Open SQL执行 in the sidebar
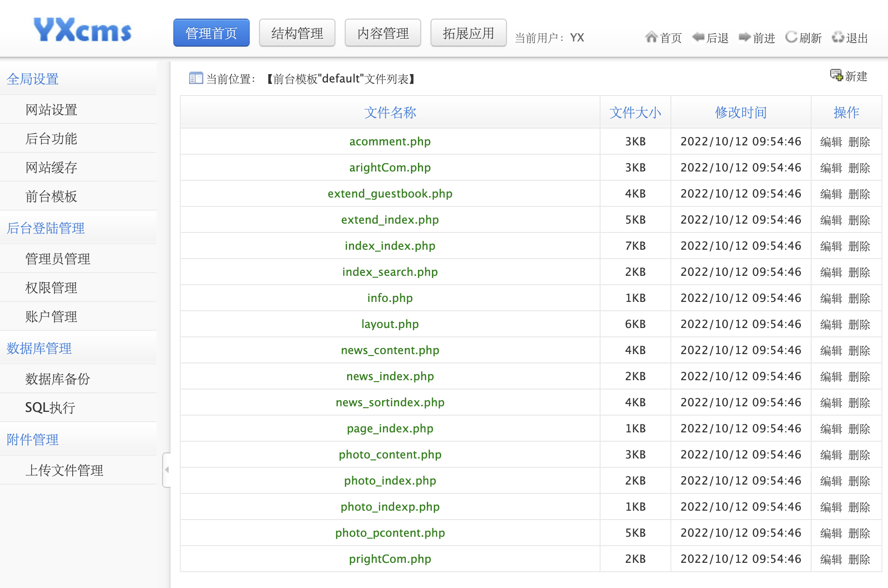 (50, 408)
